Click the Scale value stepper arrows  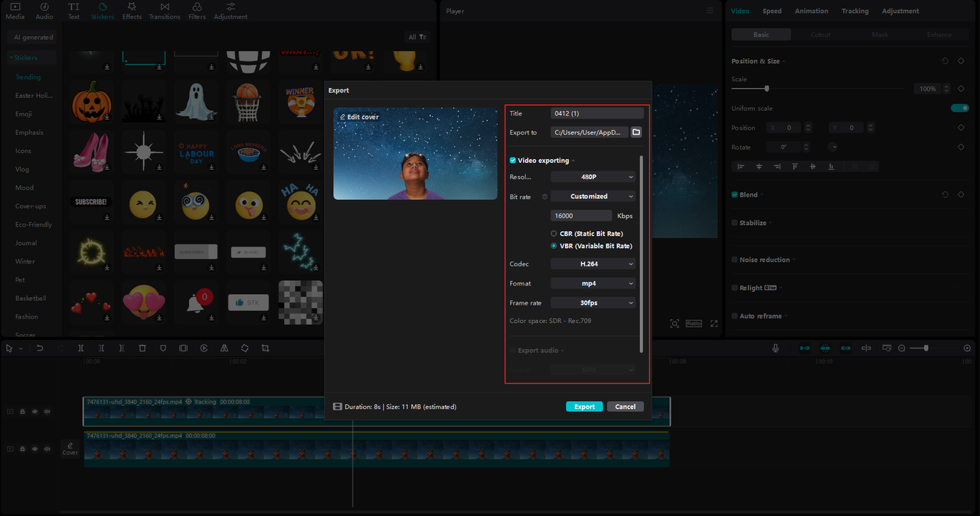[948, 89]
